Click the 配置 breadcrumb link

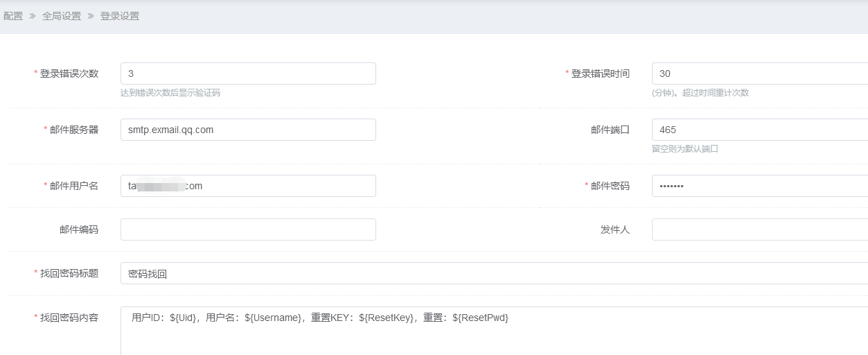(13, 16)
